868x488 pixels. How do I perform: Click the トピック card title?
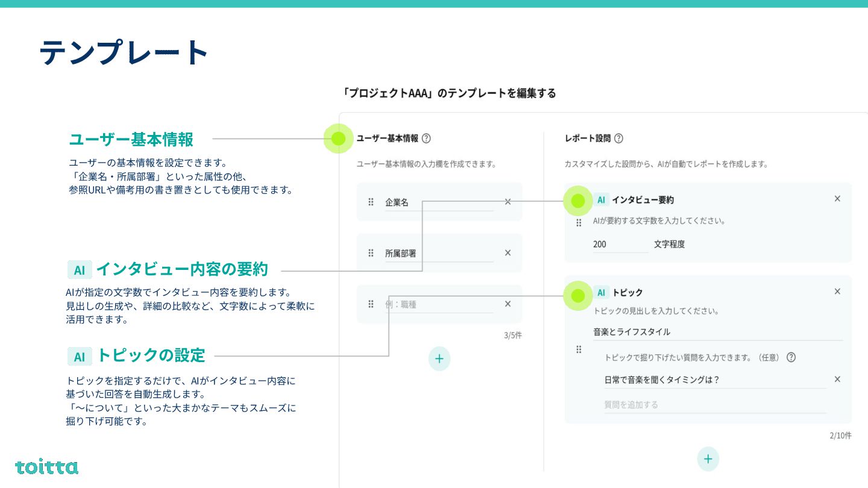coord(627,293)
